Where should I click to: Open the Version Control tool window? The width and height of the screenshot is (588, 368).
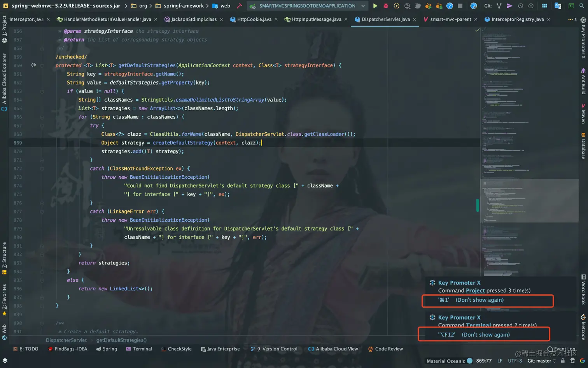(x=274, y=349)
